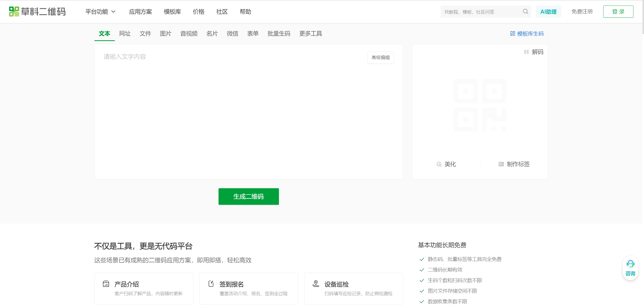
Task: Open 应用方案 in the top navigation
Action: pos(140,12)
